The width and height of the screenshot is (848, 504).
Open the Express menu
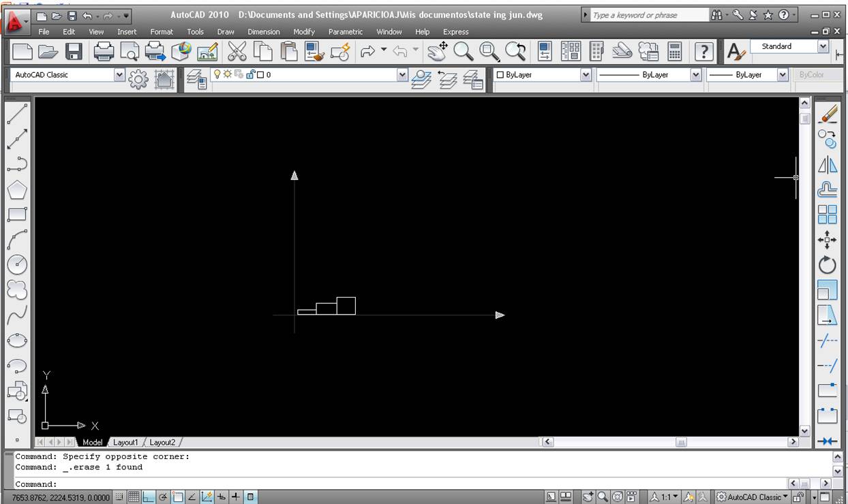point(455,31)
